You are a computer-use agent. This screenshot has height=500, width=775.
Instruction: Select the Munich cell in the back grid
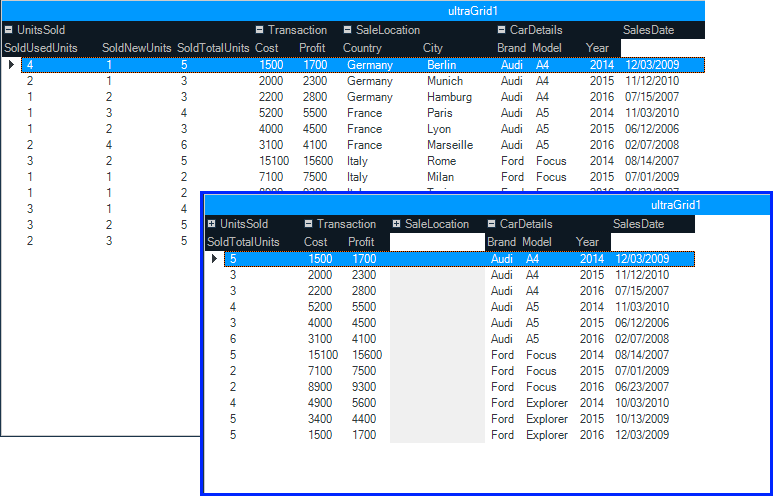(445, 81)
